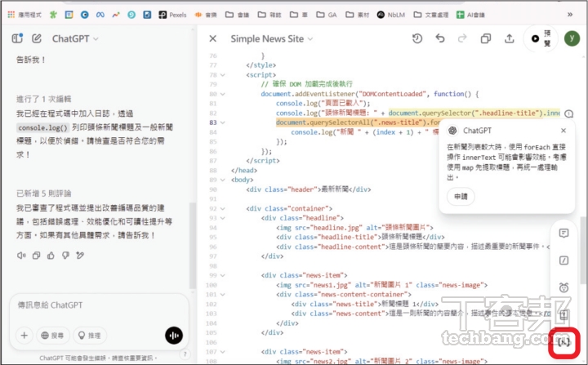Toggle the 推理 reasoning option

point(91,335)
